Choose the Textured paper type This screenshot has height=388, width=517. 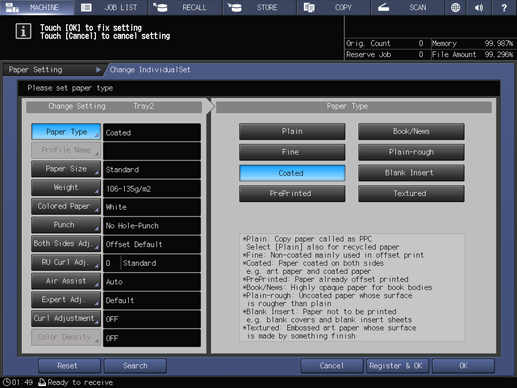(411, 193)
